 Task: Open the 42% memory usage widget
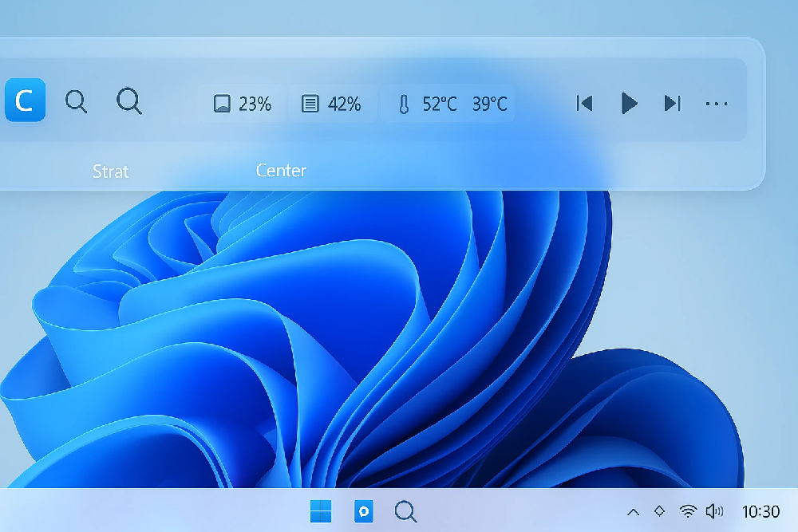pos(332,104)
